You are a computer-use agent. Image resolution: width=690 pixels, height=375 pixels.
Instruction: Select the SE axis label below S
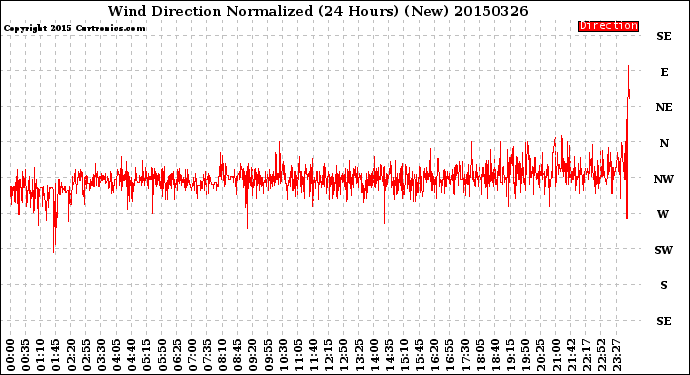click(664, 321)
